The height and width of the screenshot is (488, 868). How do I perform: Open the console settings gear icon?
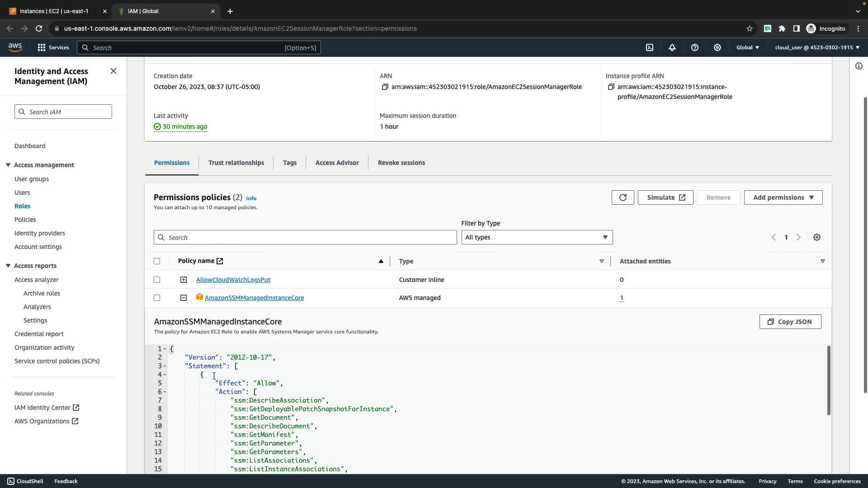pyautogui.click(x=717, y=47)
